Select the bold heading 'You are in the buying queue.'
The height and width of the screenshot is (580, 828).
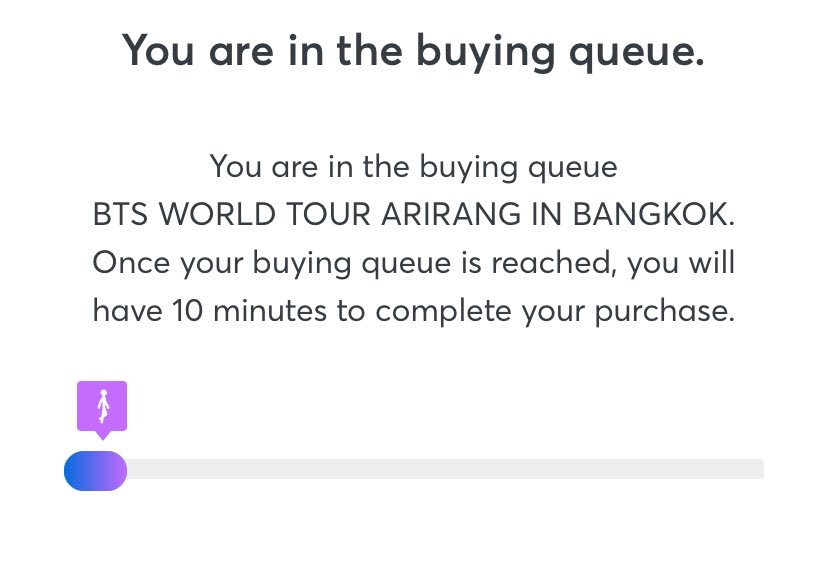413,51
